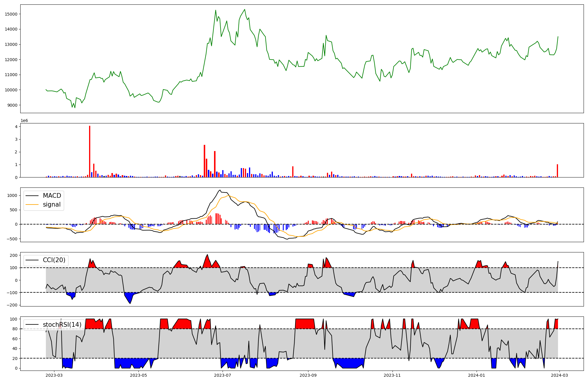Click the 15000 price axis tick label
This screenshot has height=382, width=588.
coord(11,14)
